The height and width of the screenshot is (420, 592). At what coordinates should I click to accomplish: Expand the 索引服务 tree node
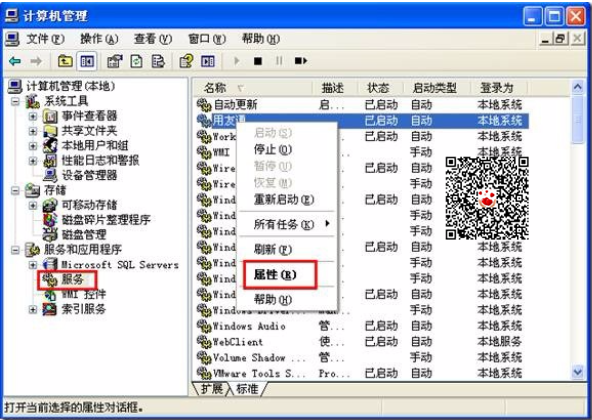33,309
